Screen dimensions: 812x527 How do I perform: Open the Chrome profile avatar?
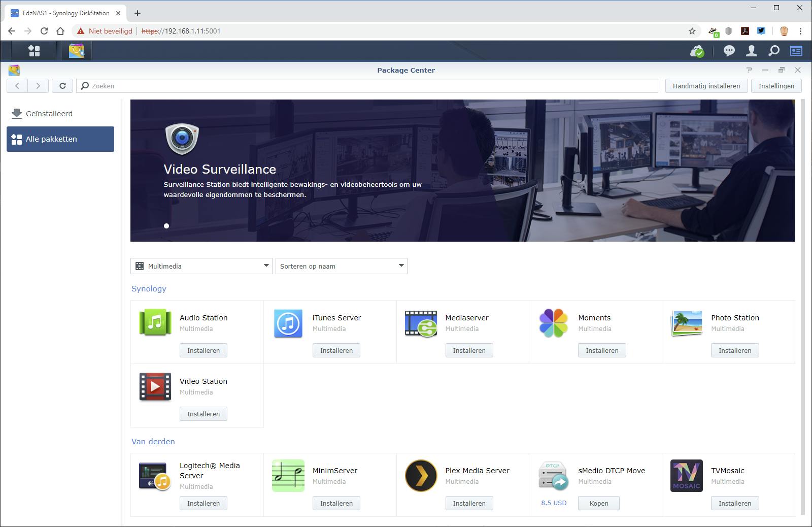coord(784,31)
